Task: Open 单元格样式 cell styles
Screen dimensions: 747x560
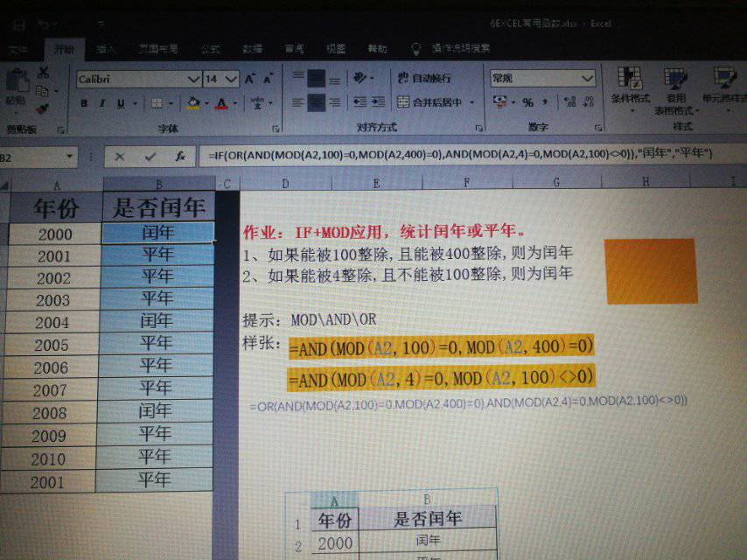Action: tap(724, 89)
